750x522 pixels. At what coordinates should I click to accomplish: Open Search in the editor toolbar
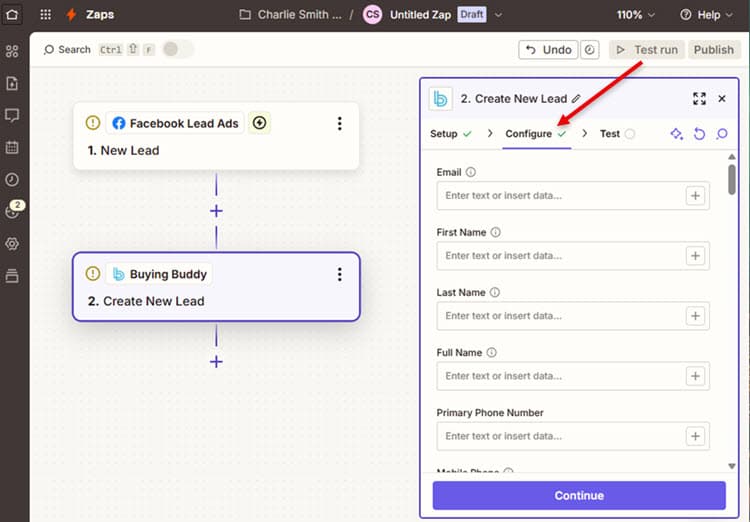(67, 49)
